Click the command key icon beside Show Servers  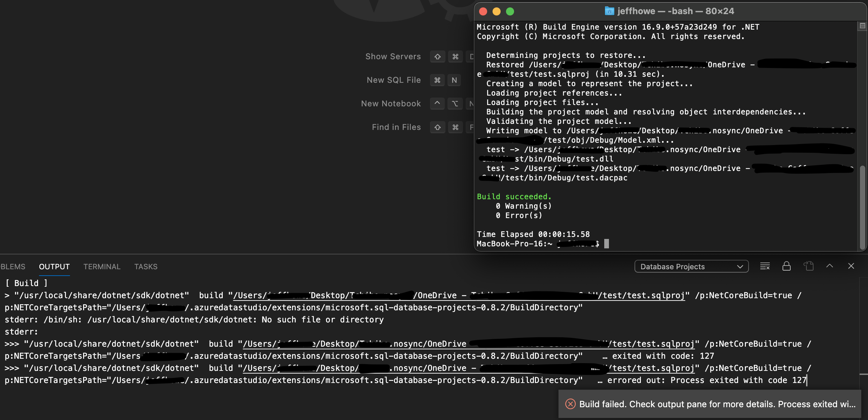point(455,57)
